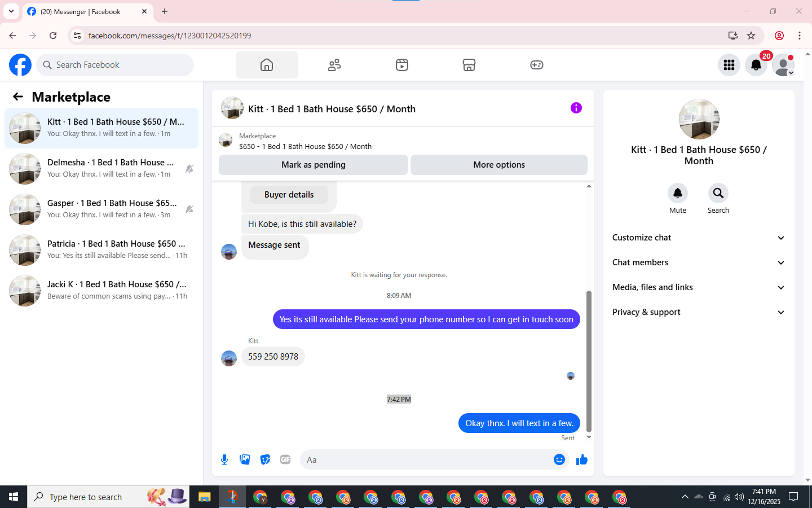Click the 'Okay thnx. I will text' message
Image resolution: width=812 pixels, height=508 pixels.
(519, 423)
